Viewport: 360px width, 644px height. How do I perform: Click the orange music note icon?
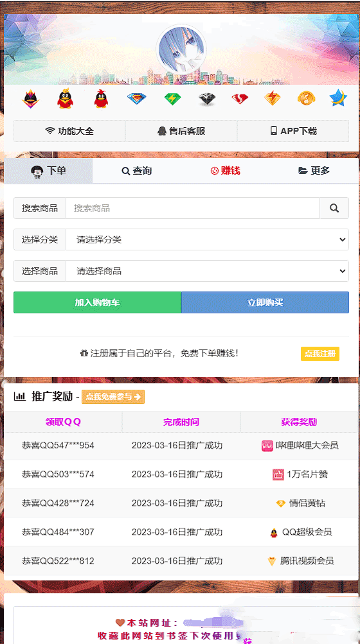point(306,98)
